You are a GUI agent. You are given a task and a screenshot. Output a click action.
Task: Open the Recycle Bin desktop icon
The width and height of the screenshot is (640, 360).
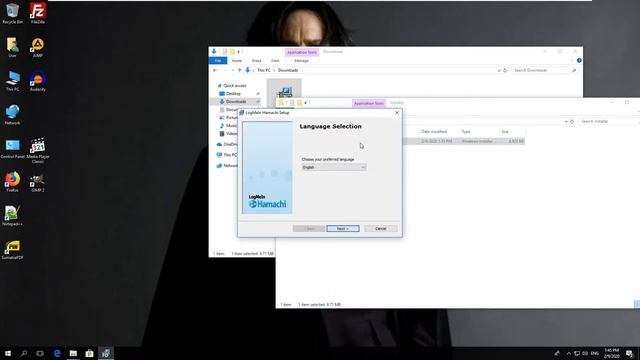12,13
